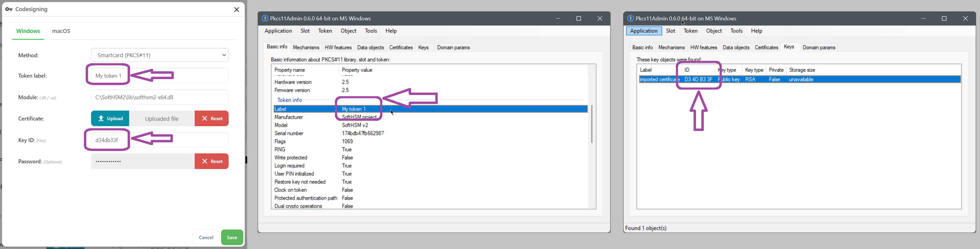980x249 pixels.
Task: Open the Certificates tab in the left Pkcs11Admin window
Action: click(x=401, y=48)
